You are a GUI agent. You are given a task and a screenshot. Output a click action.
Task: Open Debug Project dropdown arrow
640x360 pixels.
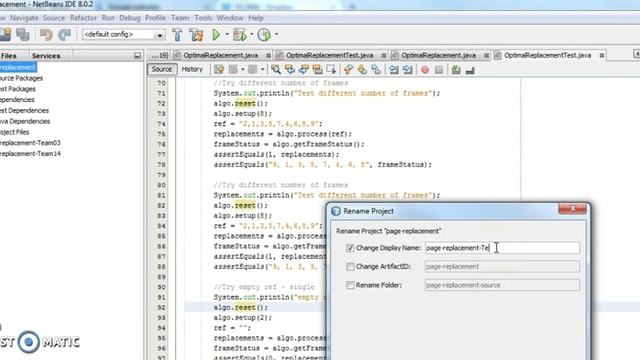click(x=251, y=35)
